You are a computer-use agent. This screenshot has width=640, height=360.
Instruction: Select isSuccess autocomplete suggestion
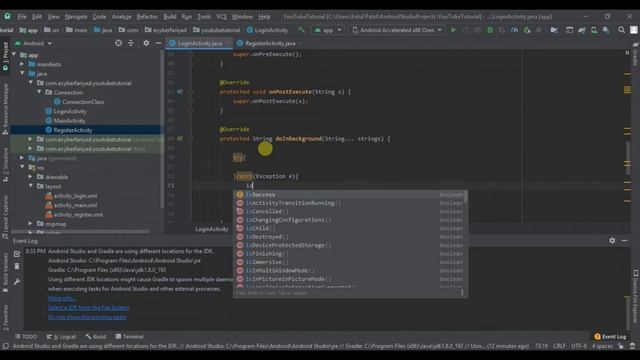point(350,195)
